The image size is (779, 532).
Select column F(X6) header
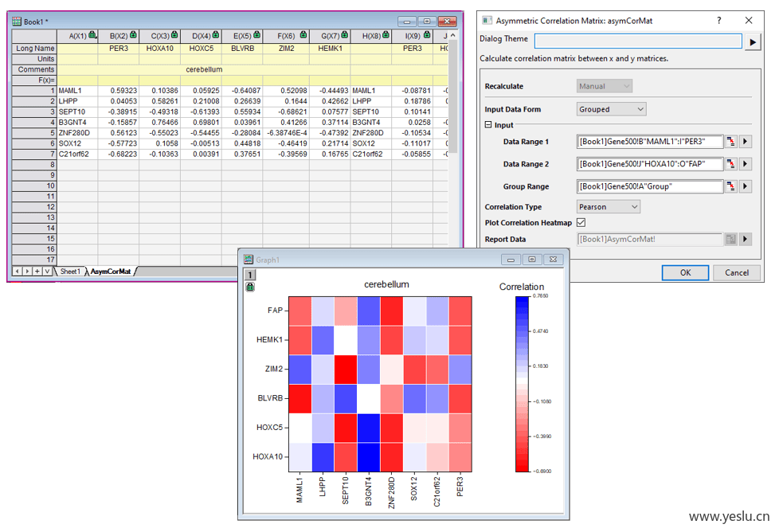coord(286,36)
